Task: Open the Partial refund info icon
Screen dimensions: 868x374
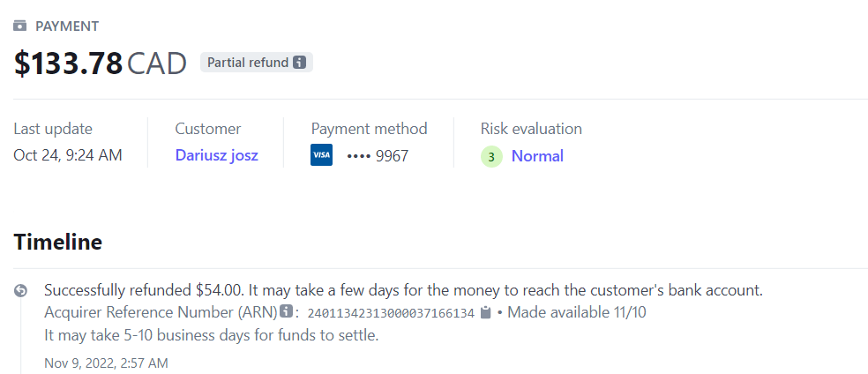Action: pyautogui.click(x=300, y=63)
